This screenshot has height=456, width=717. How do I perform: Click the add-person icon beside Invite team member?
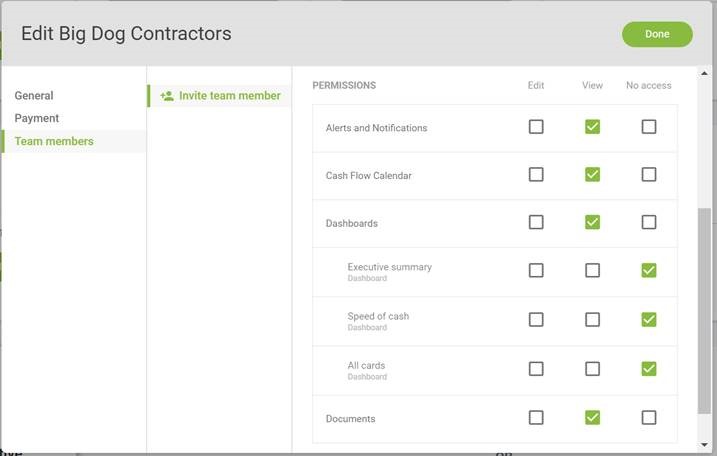click(x=167, y=96)
